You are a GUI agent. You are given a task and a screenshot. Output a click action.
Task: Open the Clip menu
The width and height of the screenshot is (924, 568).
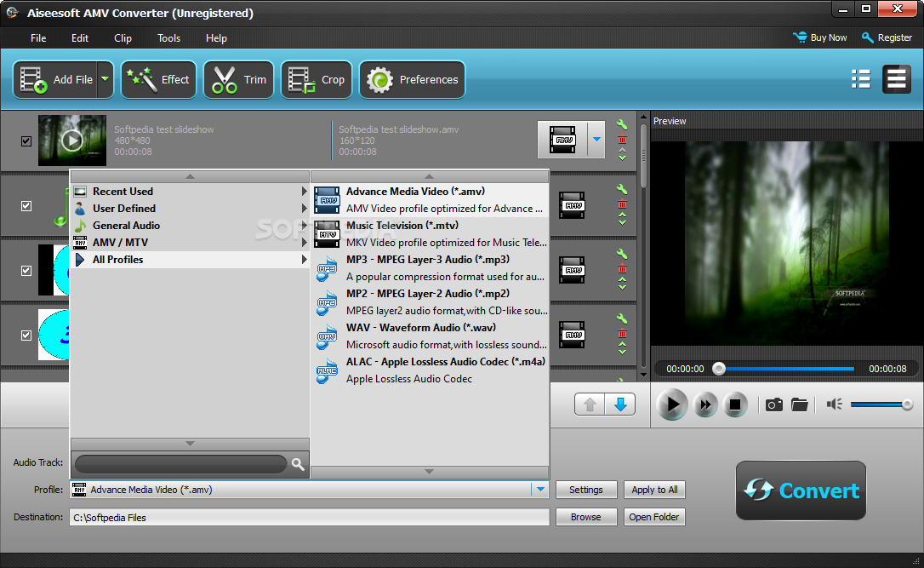click(123, 38)
